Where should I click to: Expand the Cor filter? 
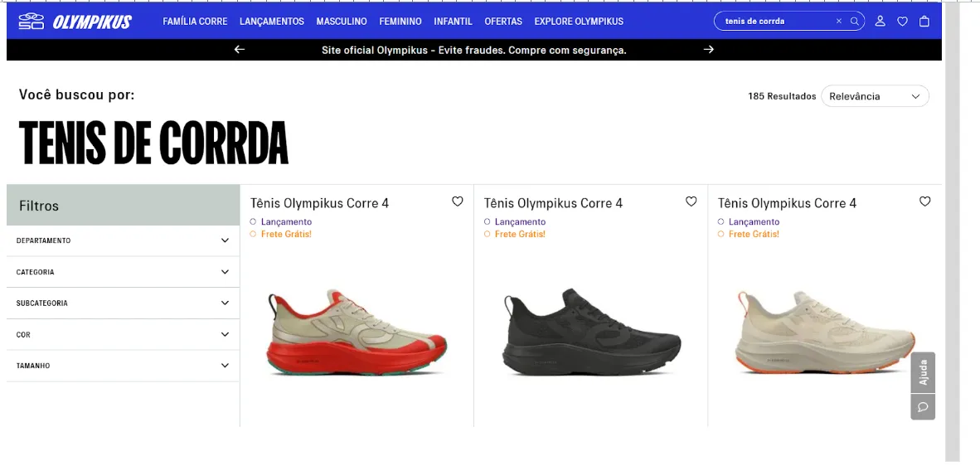(x=124, y=335)
